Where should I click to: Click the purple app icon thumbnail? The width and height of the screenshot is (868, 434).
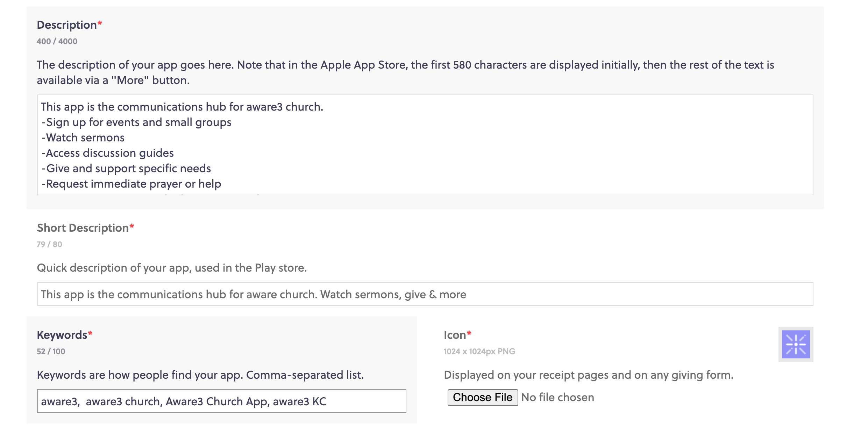tap(796, 344)
